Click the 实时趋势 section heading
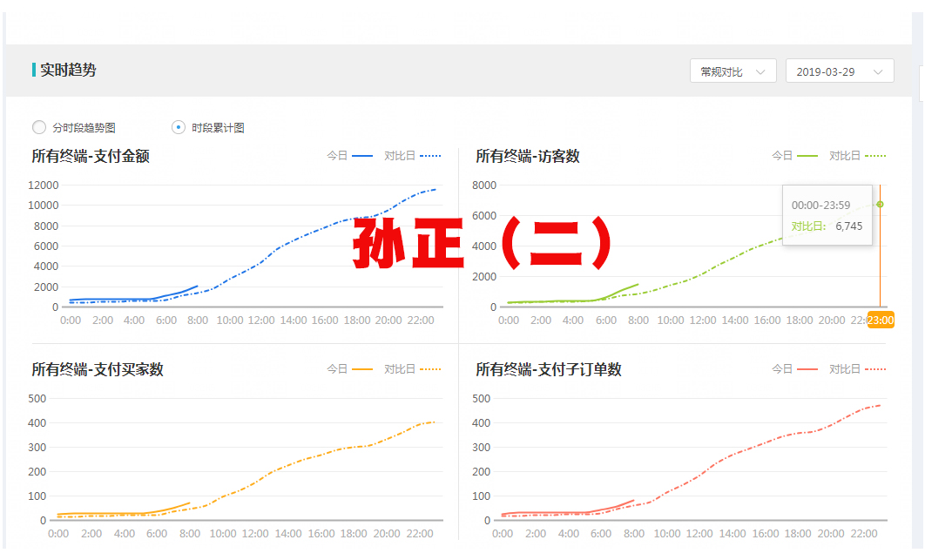The width and height of the screenshot is (925, 560). (68, 71)
